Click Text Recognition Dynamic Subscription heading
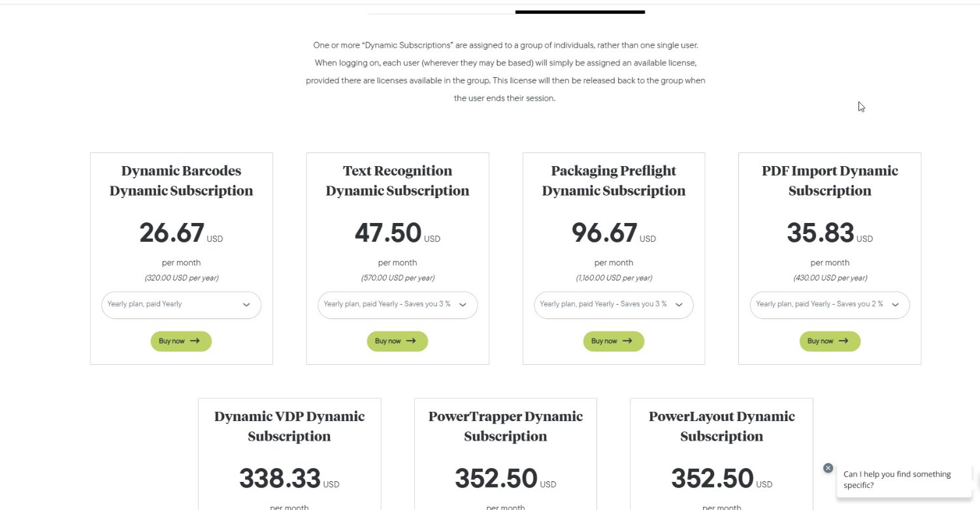980x510 pixels. pyautogui.click(x=397, y=180)
